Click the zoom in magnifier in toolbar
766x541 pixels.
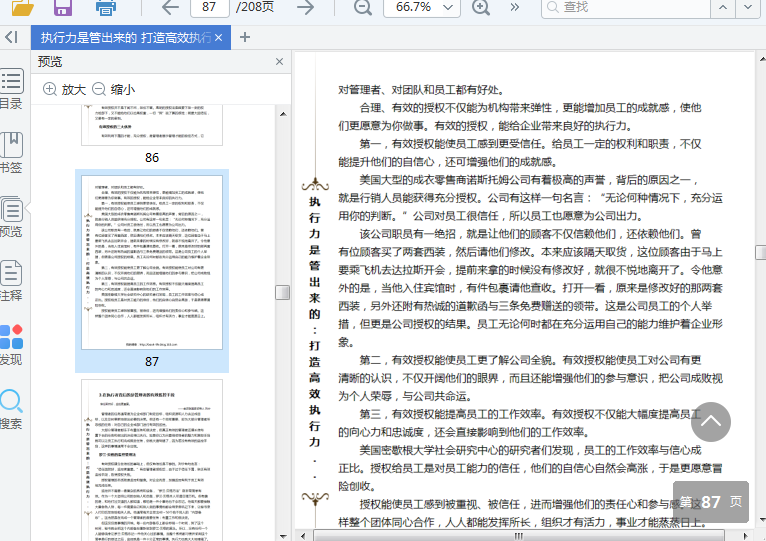481,7
